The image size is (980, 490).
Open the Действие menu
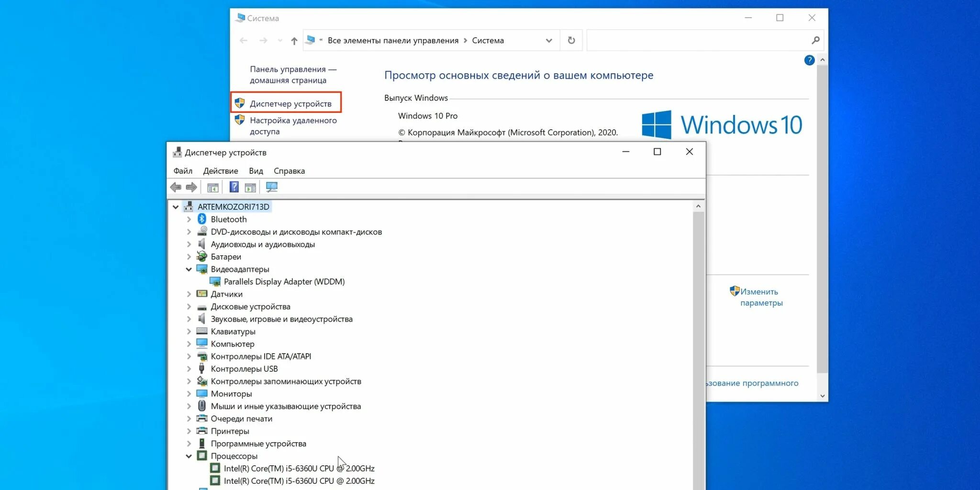221,171
